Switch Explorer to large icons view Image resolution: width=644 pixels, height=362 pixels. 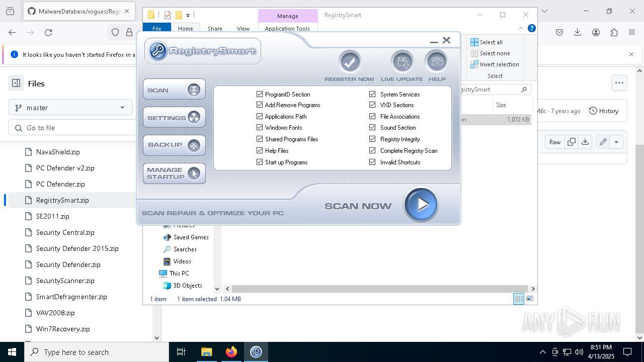click(x=530, y=299)
